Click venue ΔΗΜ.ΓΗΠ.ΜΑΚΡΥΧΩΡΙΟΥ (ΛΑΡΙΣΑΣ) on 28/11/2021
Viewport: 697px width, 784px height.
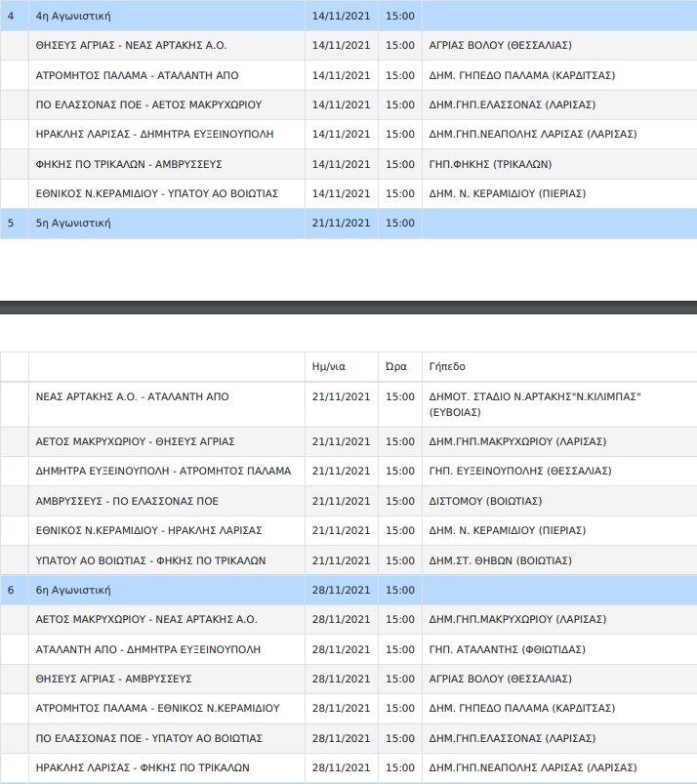[517, 620]
